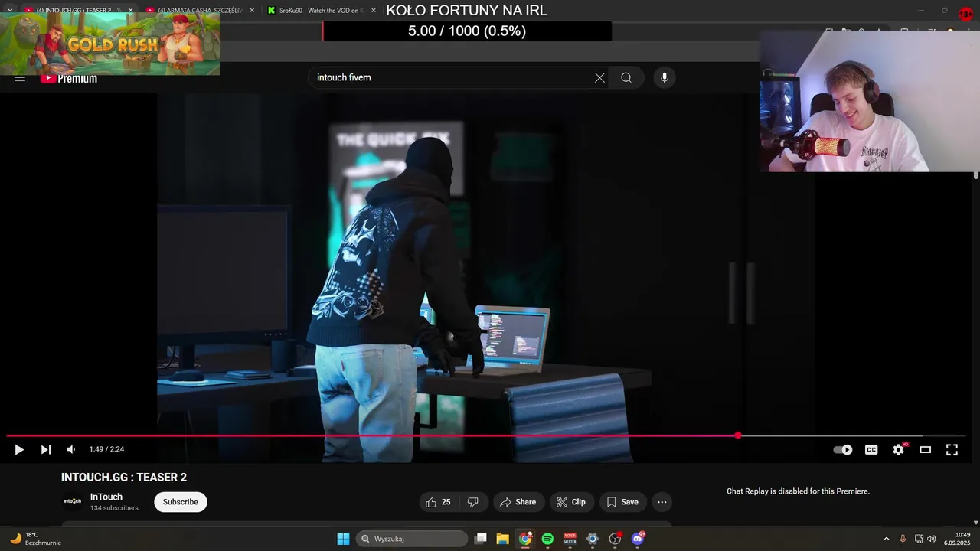This screenshot has width=980, height=551.
Task: Switch to the SroKu90 Watch the VOD tab
Action: 320,11
